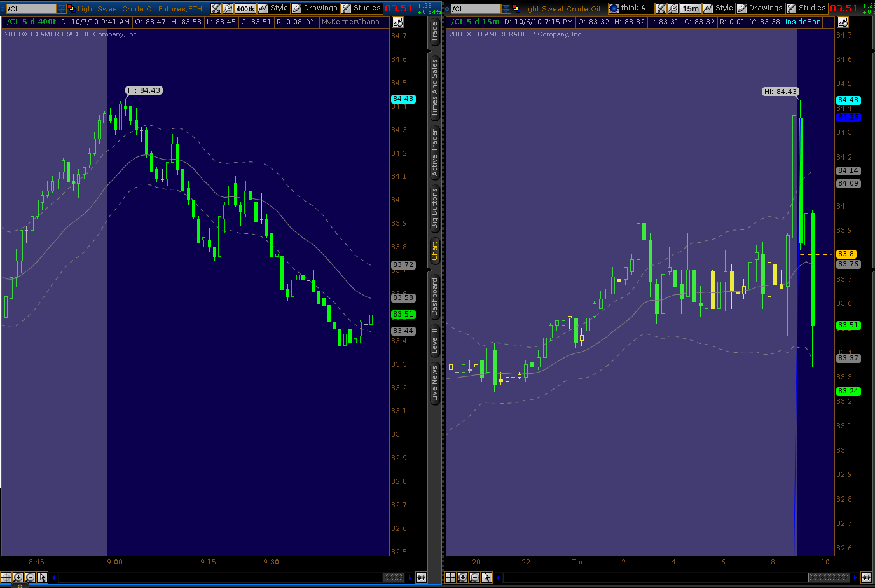
Task: Click left scroll arrow of right chart scrollbar
Action: [x=499, y=577]
